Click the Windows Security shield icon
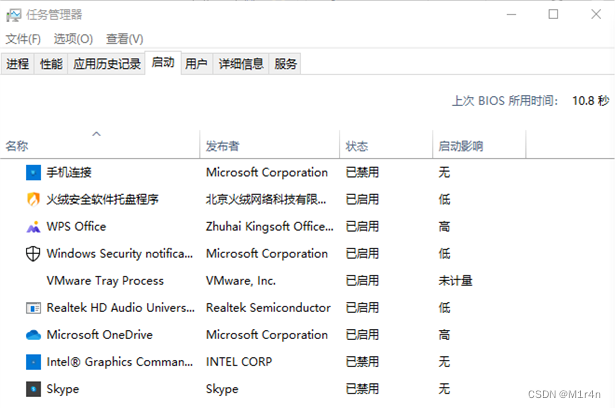This screenshot has width=616, height=408. [x=33, y=254]
